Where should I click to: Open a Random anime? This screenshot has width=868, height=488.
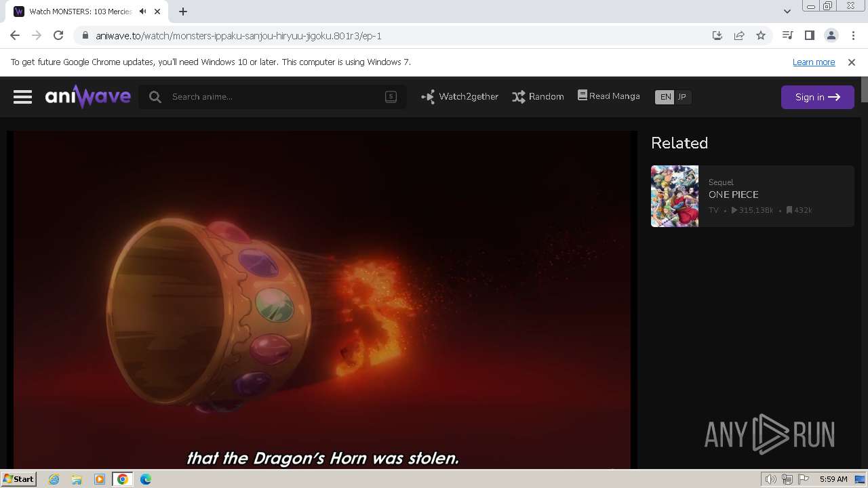(538, 97)
